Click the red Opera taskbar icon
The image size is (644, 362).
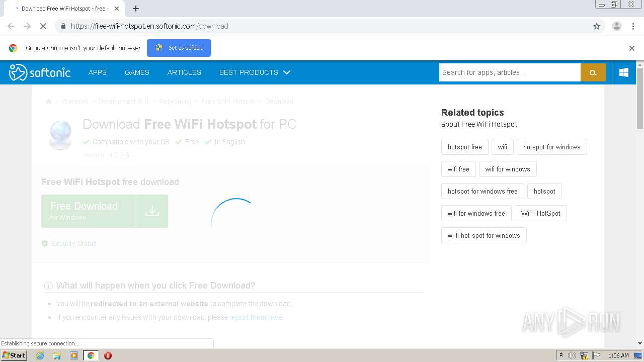pyautogui.click(x=108, y=355)
